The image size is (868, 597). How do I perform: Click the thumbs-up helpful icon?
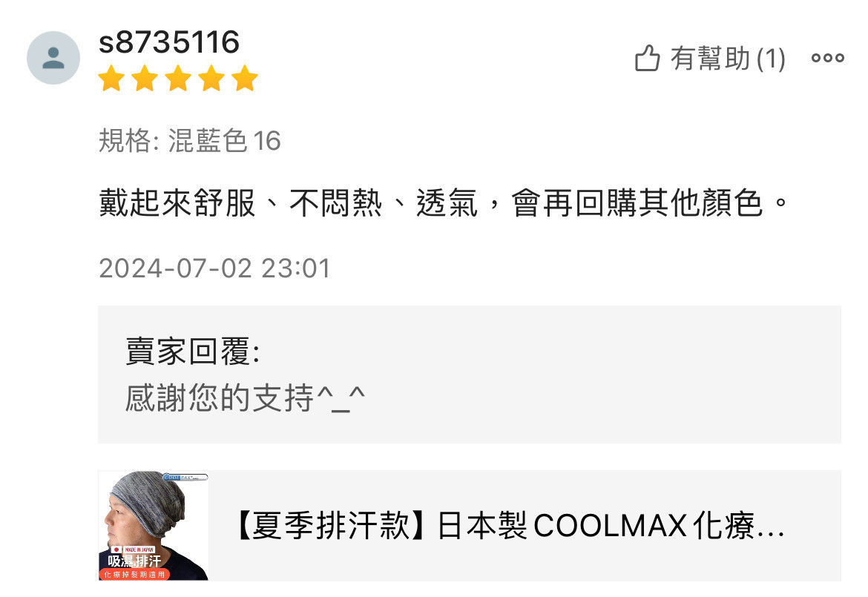point(647,58)
